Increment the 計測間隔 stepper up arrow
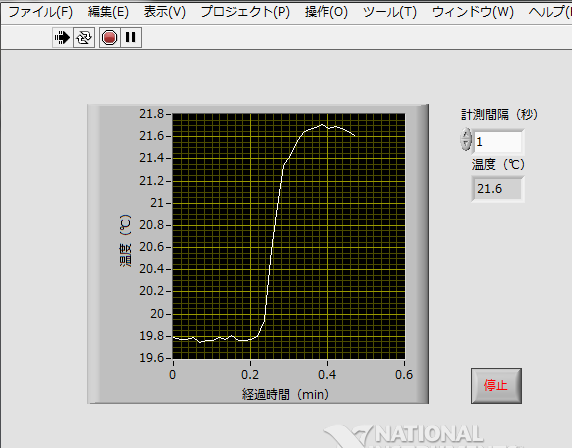The image size is (572, 448). (465, 134)
